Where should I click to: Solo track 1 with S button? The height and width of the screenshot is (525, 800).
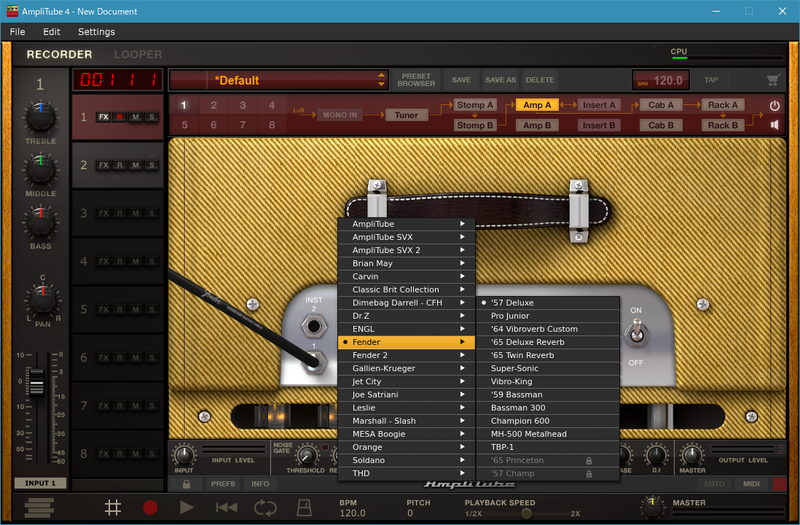[152, 117]
